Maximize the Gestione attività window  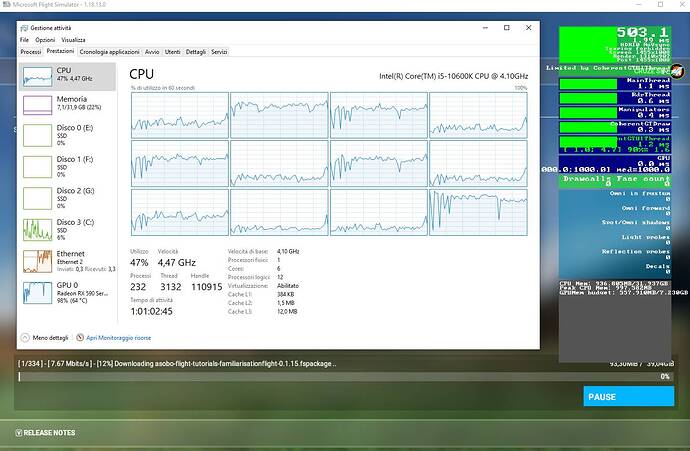pos(507,28)
